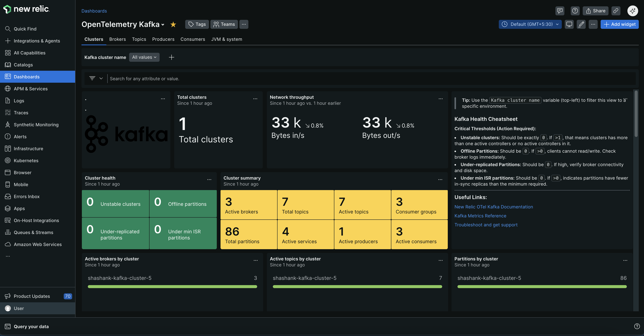The image size is (644, 336).
Task: Open Synthetic Monitoring in sidebar
Action: (x=36, y=125)
